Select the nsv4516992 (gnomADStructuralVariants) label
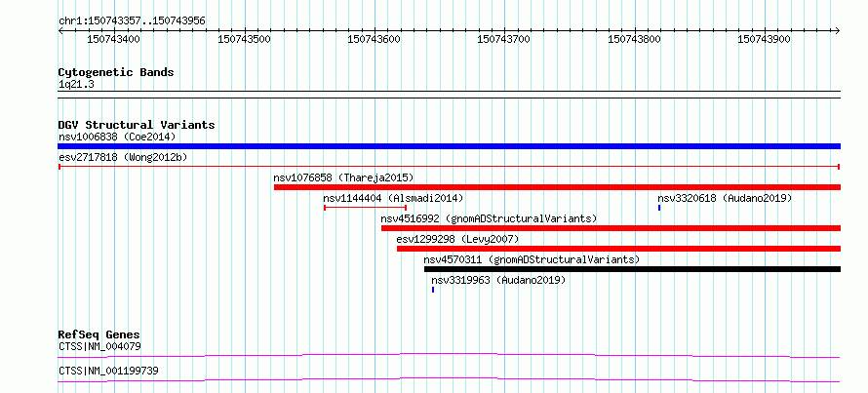The width and height of the screenshot is (868, 393). click(489, 218)
